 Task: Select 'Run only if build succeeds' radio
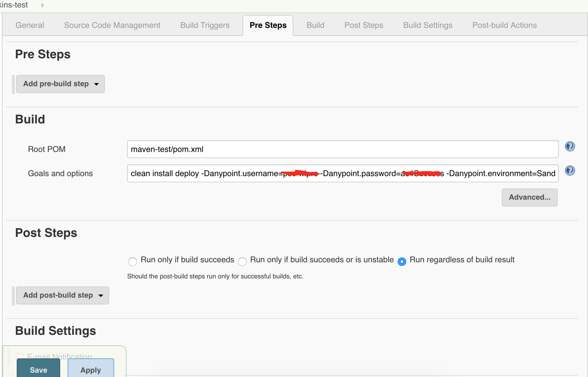click(133, 262)
